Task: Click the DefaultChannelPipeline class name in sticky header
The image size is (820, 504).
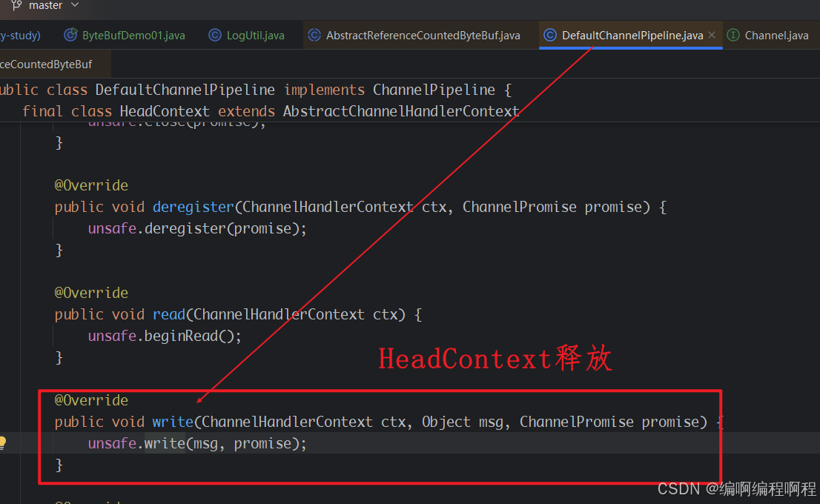Action: (185, 90)
